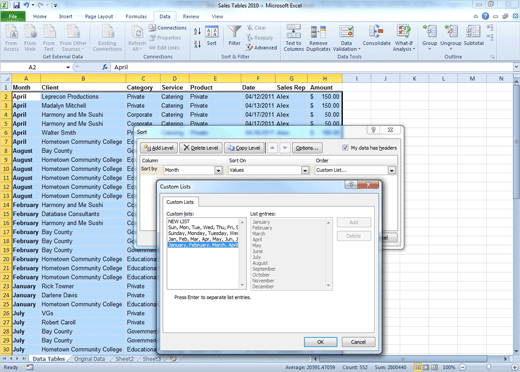Click Cancel in Custom Lists dialog
Viewport: 520px width, 372px height.
click(358, 342)
